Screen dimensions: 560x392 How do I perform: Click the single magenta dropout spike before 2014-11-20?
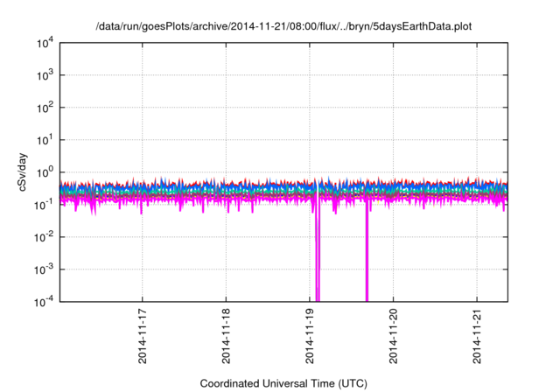(367, 250)
